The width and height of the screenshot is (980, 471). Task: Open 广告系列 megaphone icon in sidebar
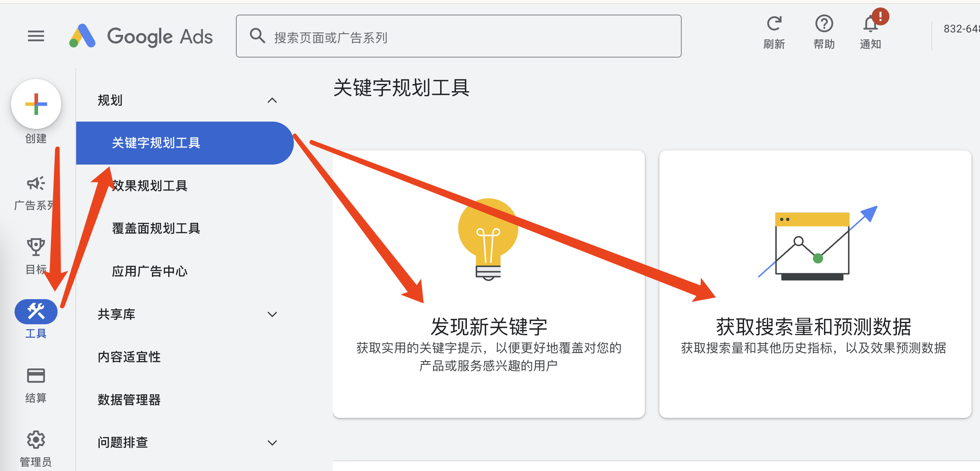click(36, 183)
